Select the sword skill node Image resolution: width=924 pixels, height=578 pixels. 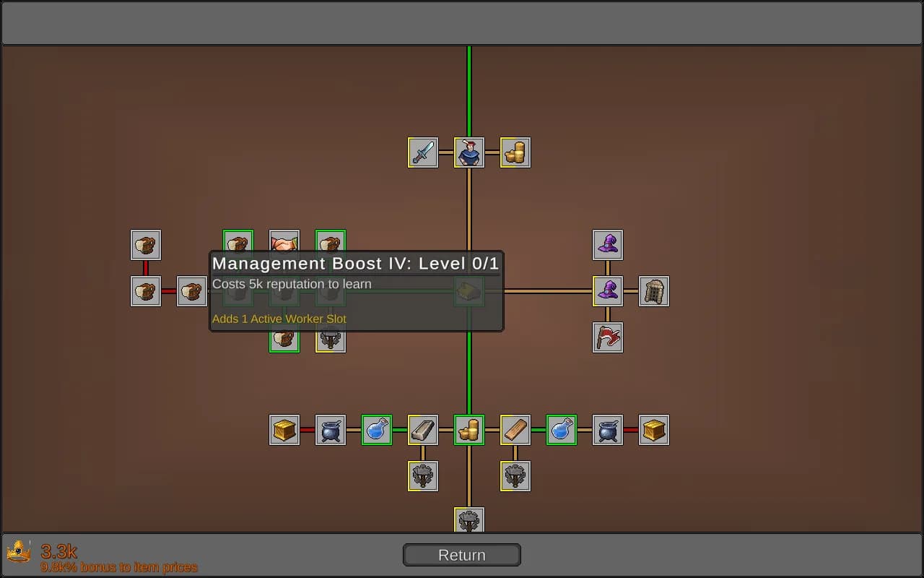pyautogui.click(x=423, y=152)
